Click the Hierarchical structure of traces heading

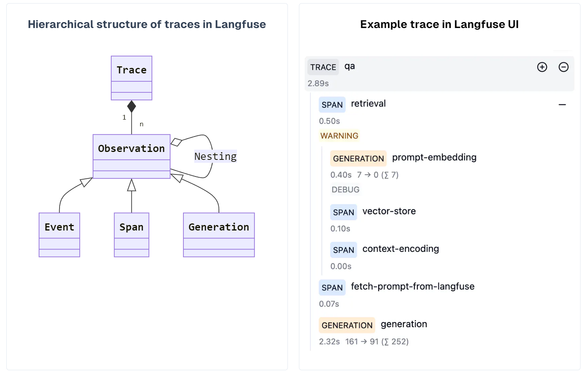[x=147, y=24]
